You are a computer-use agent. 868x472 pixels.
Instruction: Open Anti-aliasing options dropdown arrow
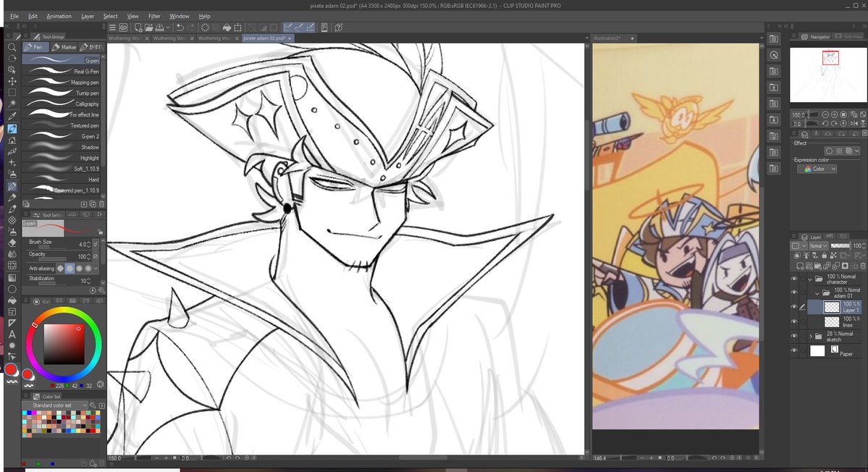click(x=96, y=269)
